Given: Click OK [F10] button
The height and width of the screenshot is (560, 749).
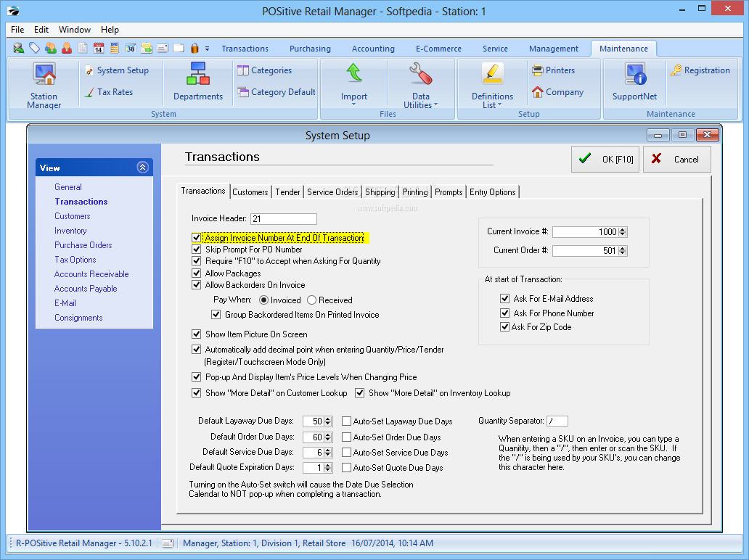Looking at the screenshot, I should 605,159.
